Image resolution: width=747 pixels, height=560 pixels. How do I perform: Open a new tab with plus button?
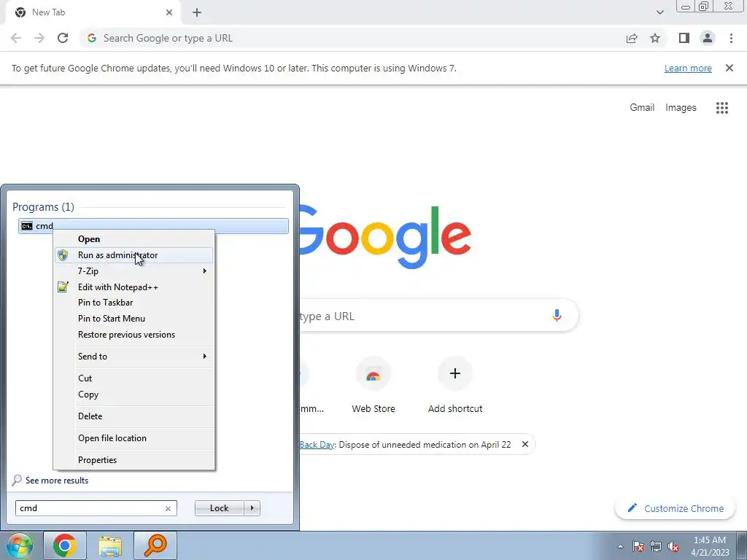(197, 12)
